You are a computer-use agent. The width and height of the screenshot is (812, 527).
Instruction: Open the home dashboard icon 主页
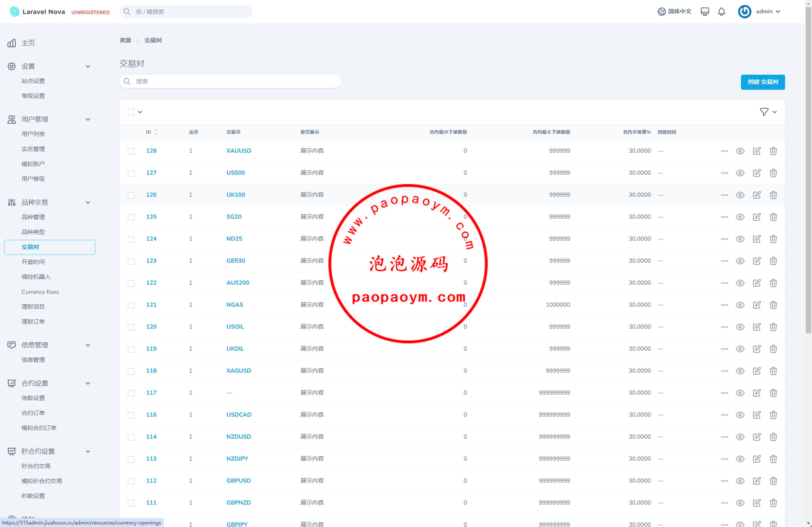click(12, 43)
